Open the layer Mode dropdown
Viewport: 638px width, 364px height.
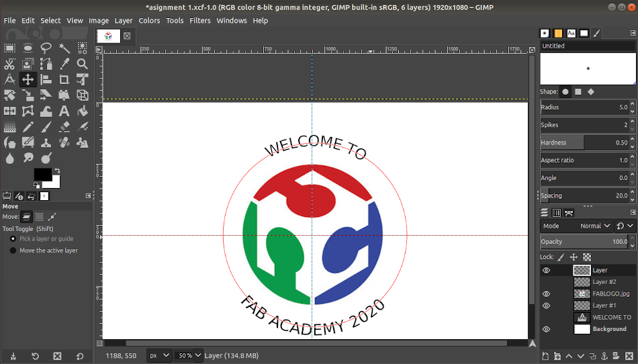(x=577, y=226)
